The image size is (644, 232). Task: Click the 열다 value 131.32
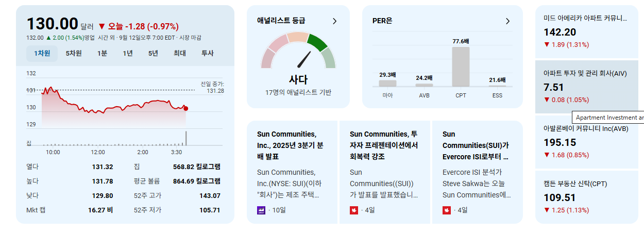[103, 167]
